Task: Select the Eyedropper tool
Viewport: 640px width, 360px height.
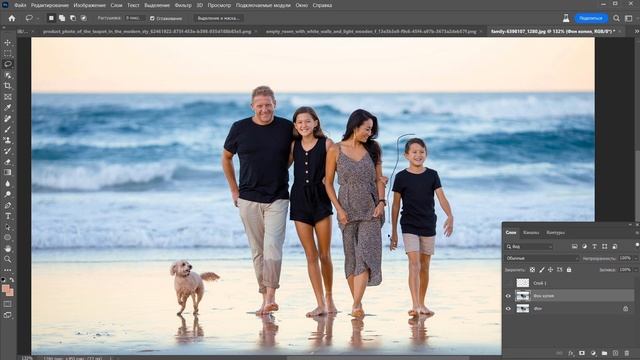Action: point(8,107)
